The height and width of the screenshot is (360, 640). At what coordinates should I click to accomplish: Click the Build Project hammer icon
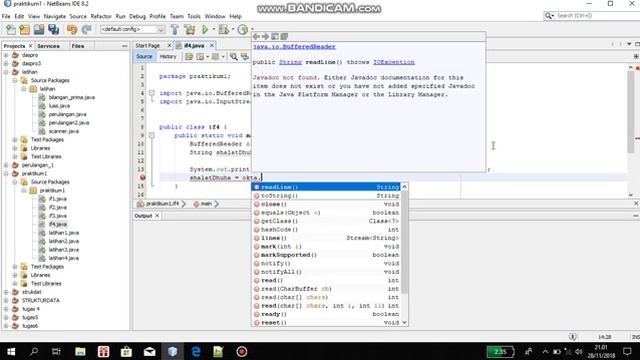pyautogui.click(x=175, y=29)
